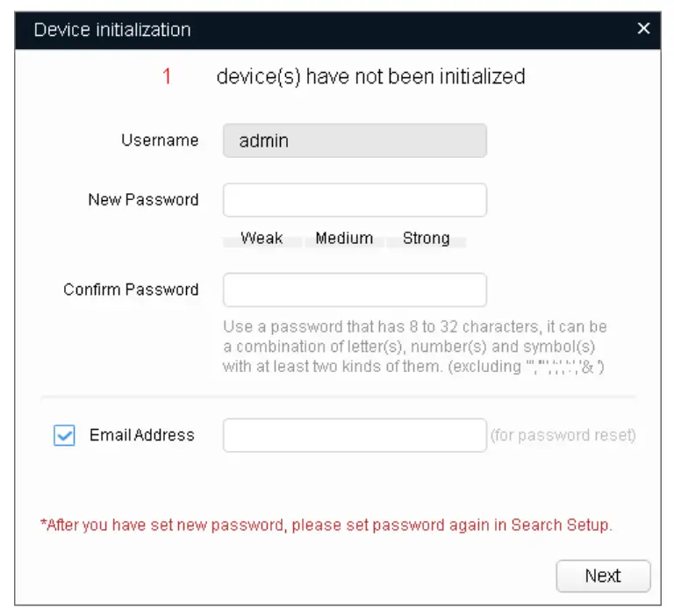
Task: Close the Device initialization dialog
Action: click(x=643, y=29)
